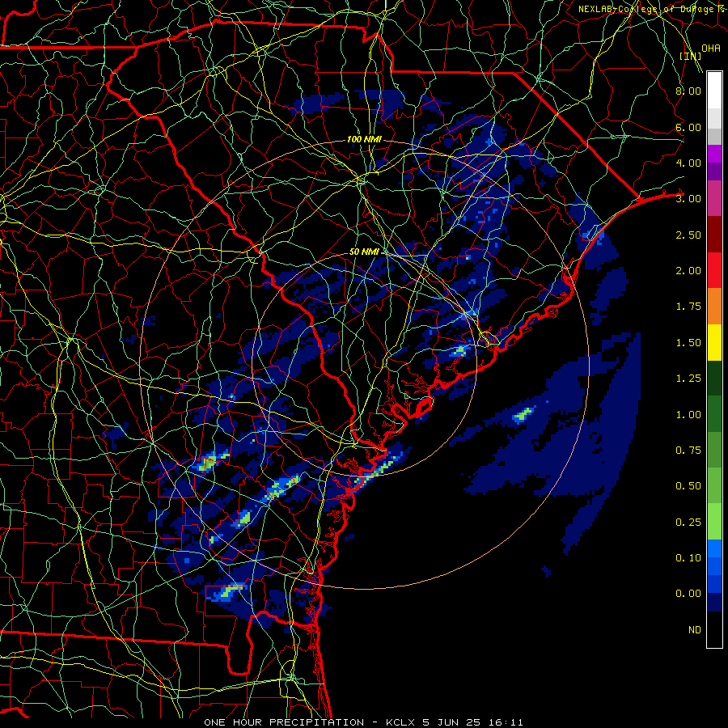The height and width of the screenshot is (728, 728).
Task: Click the KCLX radar site identifier
Action: [401, 722]
